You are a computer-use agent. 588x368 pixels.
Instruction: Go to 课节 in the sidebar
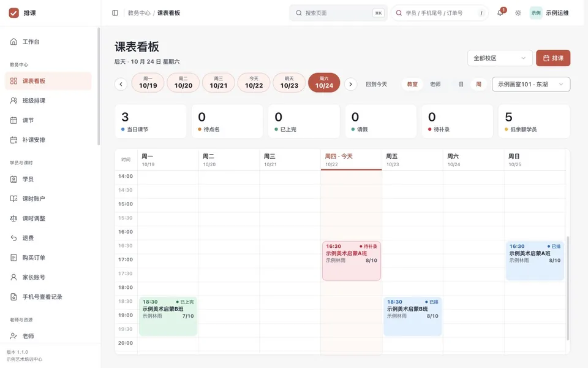48,120
